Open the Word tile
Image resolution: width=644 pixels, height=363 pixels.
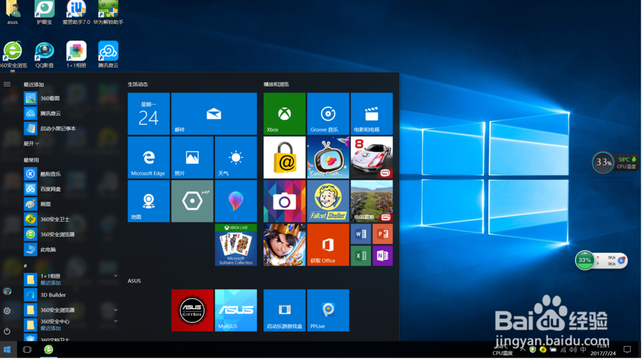(361, 235)
